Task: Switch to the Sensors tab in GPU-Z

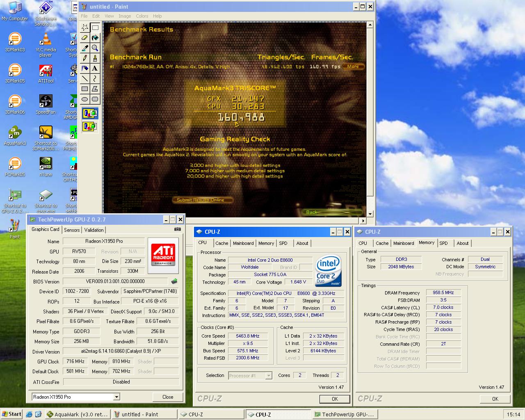Action: pos(72,230)
